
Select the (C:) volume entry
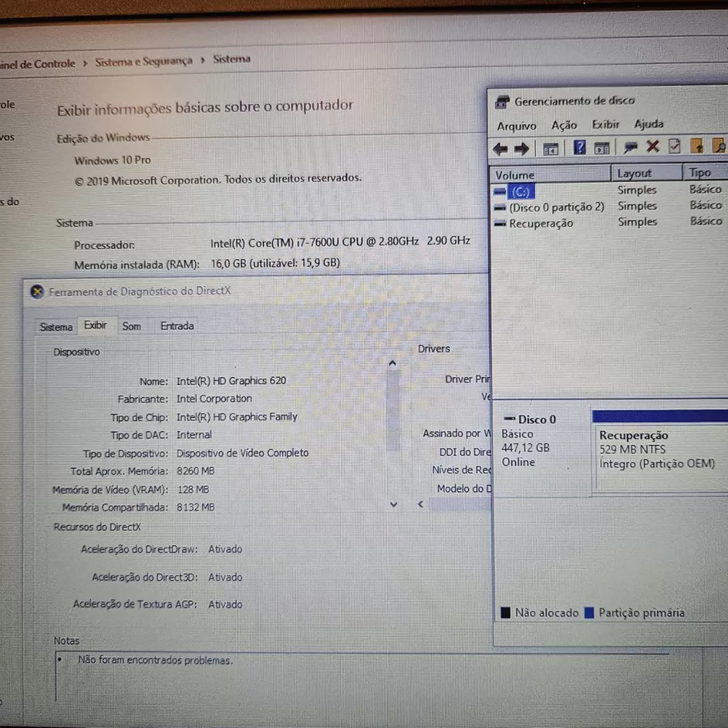click(520, 191)
